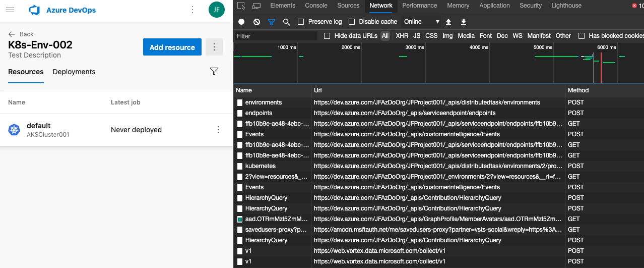Click the Add resource button
Image resolution: width=644 pixels, height=268 pixels.
(x=172, y=47)
